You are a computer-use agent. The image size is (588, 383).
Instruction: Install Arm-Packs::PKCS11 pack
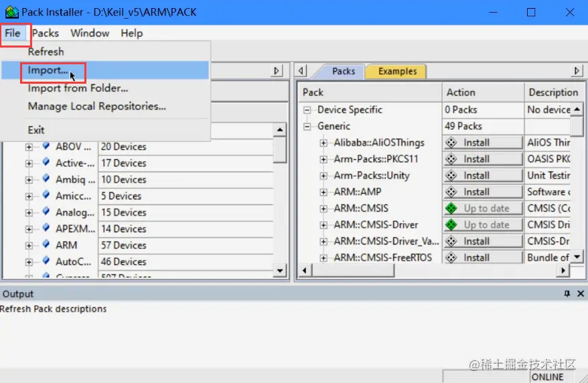coord(483,159)
